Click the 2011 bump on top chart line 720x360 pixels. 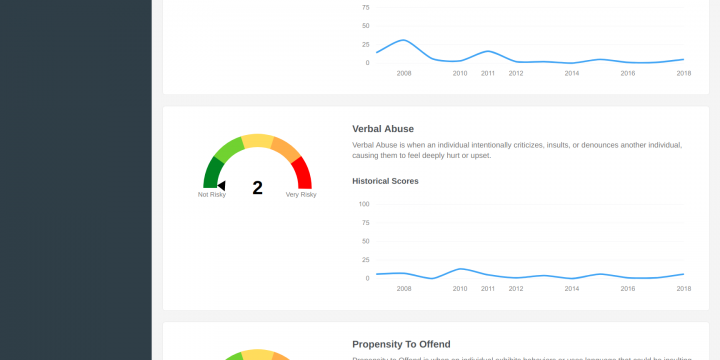488,51
